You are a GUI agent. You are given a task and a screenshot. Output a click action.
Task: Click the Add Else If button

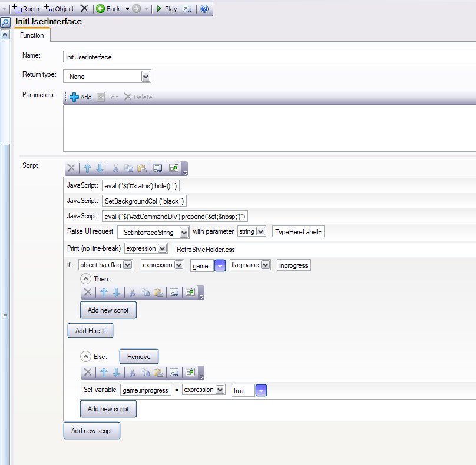click(90, 331)
